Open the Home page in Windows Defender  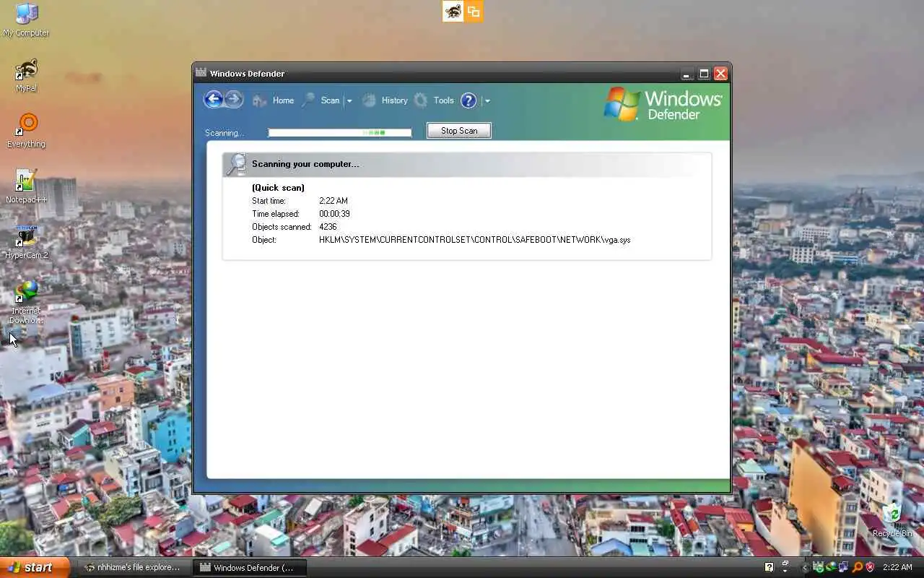click(283, 100)
